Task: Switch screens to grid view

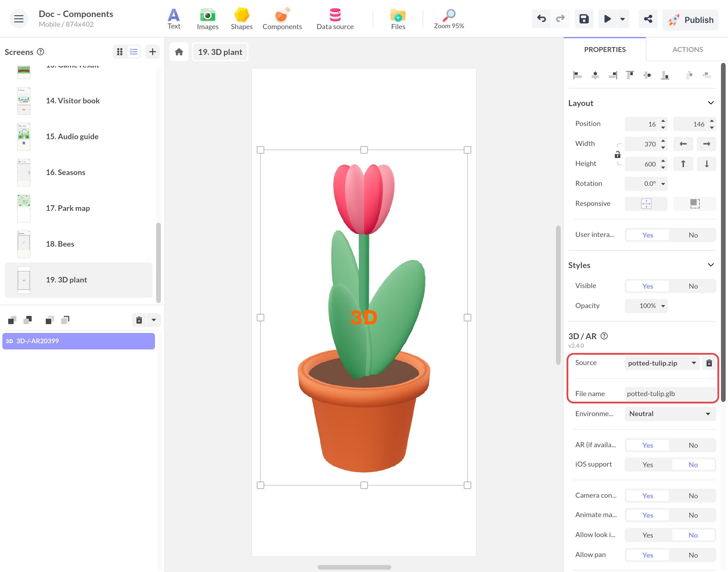Action: coord(120,52)
